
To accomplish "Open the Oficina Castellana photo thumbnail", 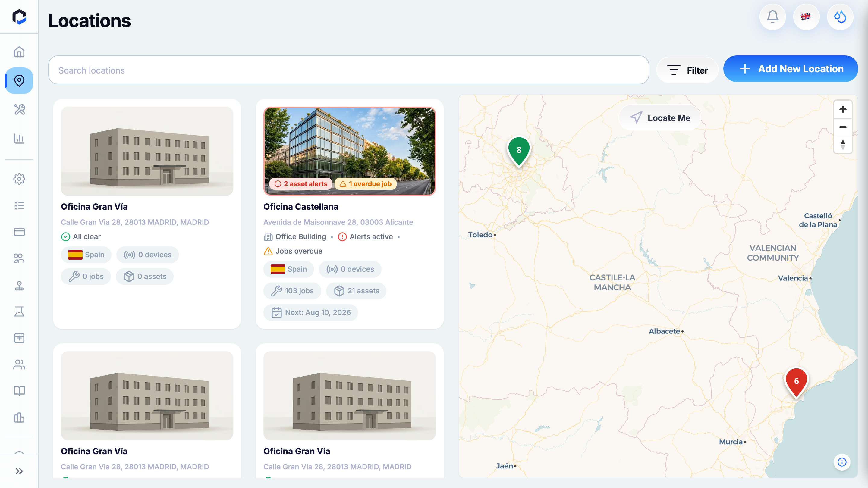I will coord(349,151).
